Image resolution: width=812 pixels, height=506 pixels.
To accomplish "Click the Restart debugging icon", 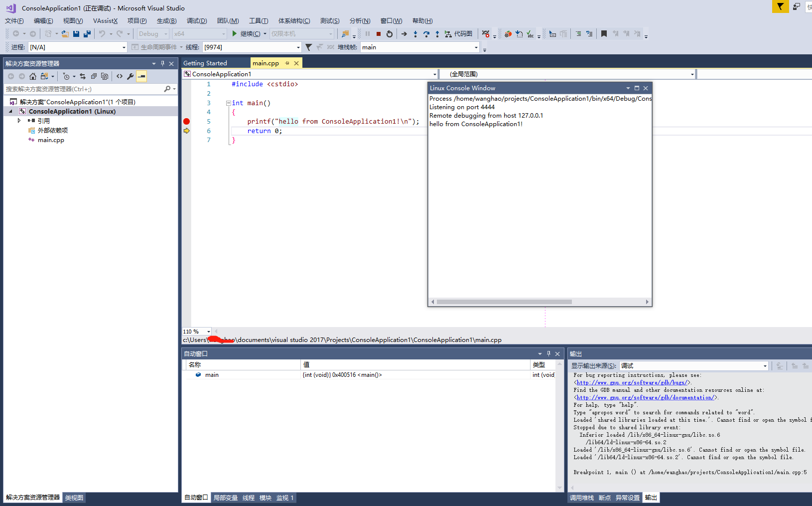I will click(x=390, y=34).
